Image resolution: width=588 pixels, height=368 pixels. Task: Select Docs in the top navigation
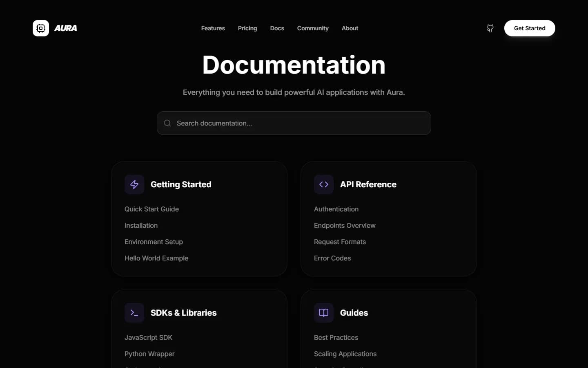[x=277, y=28]
